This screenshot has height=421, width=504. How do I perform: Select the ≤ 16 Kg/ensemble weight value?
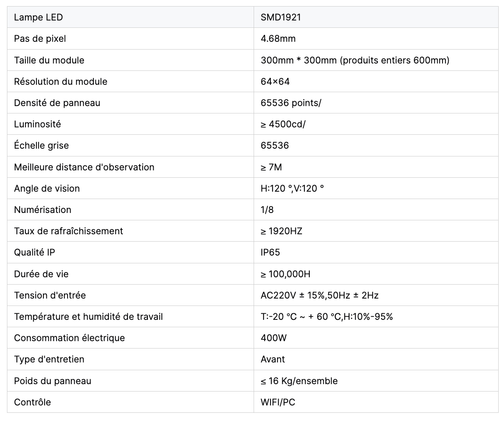(x=299, y=381)
